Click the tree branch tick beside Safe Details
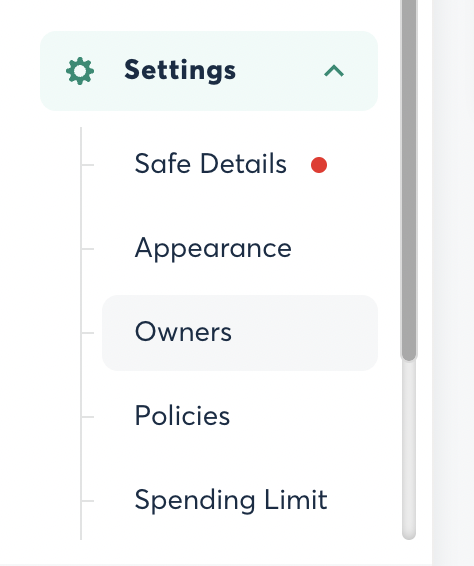This screenshot has height=566, width=474. pyautogui.click(x=88, y=165)
